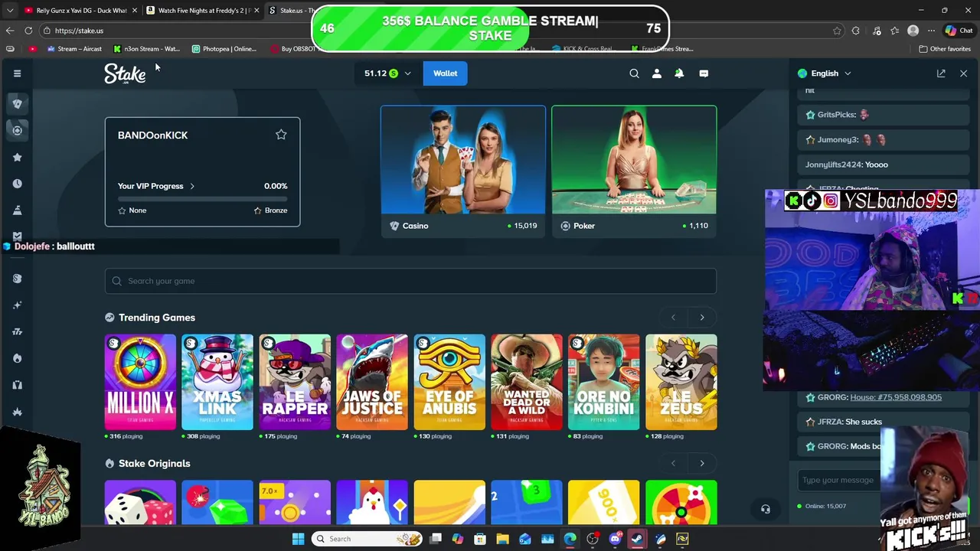Launch Million X game

(x=140, y=382)
